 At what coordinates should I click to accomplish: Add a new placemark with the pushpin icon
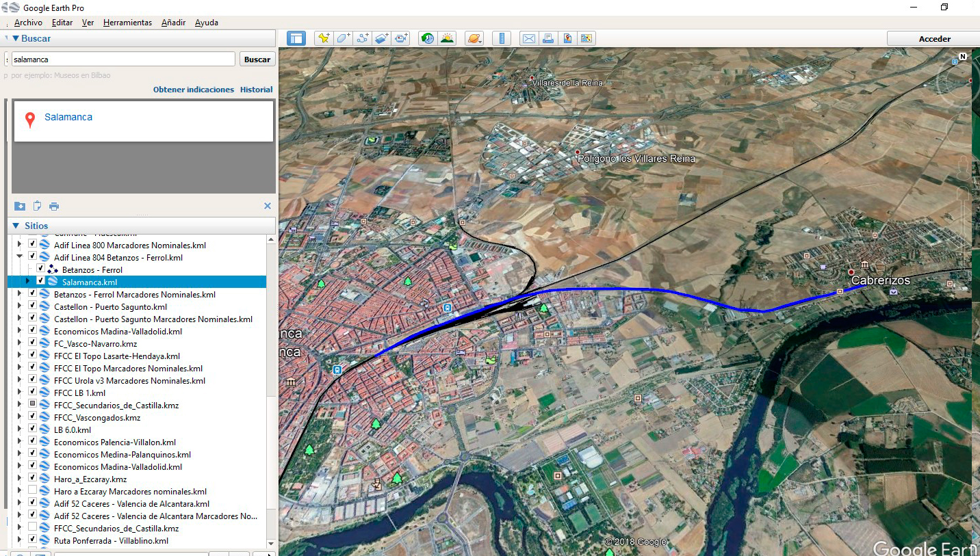[324, 38]
